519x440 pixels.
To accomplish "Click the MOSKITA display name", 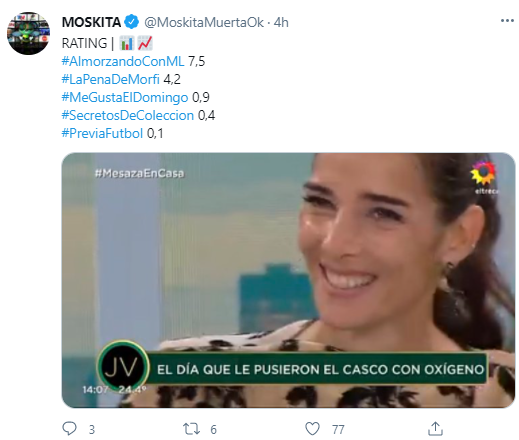I will pyautogui.click(x=91, y=22).
